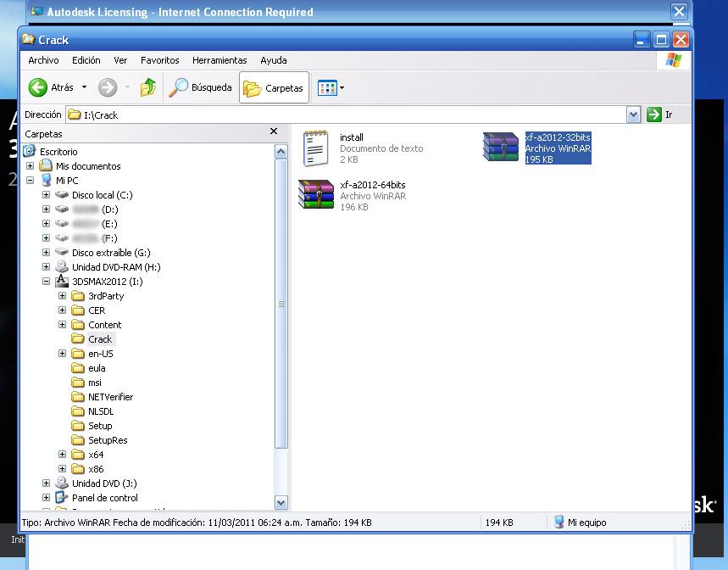The width and height of the screenshot is (728, 570).
Task: Go back with the Atrás arrow icon
Action: coord(37,87)
